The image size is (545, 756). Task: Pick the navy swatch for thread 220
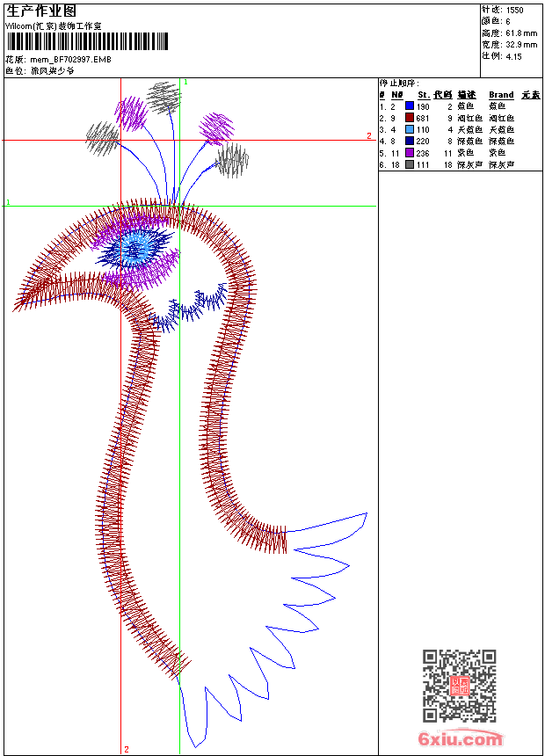[x=409, y=141]
